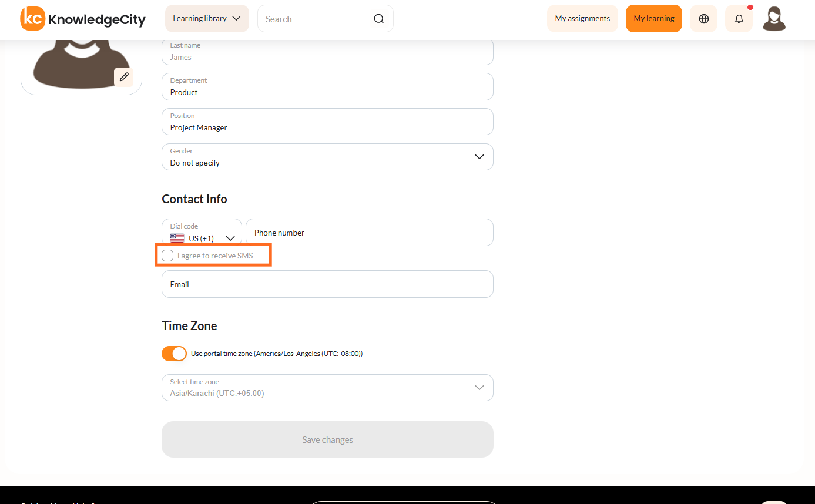
Task: Click the Department field
Action: pyautogui.click(x=327, y=86)
